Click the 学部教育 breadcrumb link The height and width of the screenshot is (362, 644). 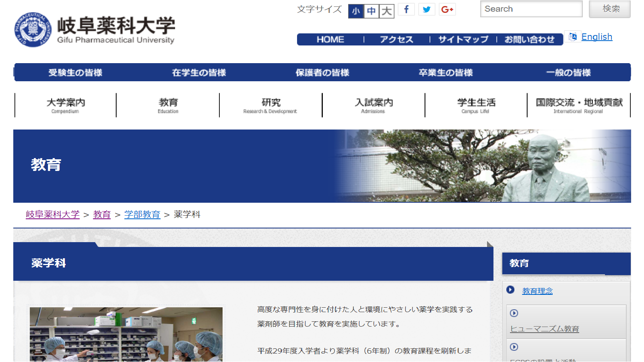click(x=142, y=214)
